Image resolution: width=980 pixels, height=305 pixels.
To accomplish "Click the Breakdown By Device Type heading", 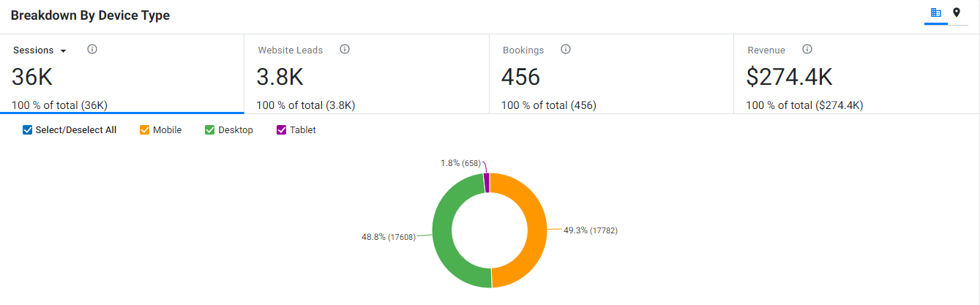I will coord(90,15).
